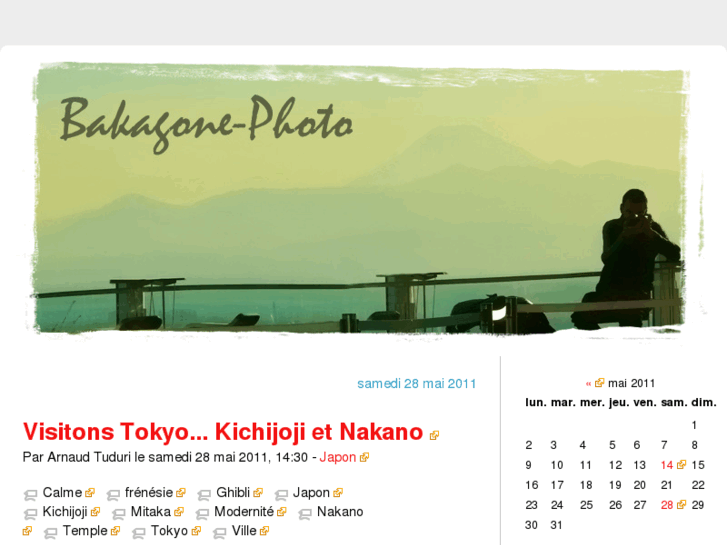Screen dimensions: 727x545
Task: Open calendar entries for day 14
Action: tap(667, 465)
